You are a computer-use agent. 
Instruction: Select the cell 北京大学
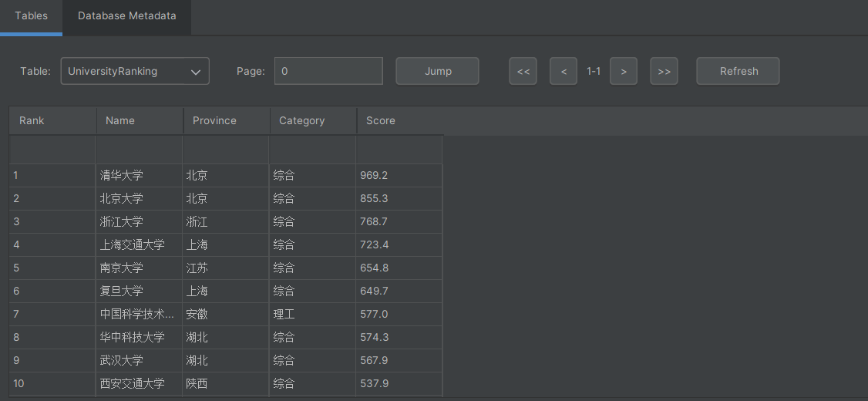coord(139,199)
